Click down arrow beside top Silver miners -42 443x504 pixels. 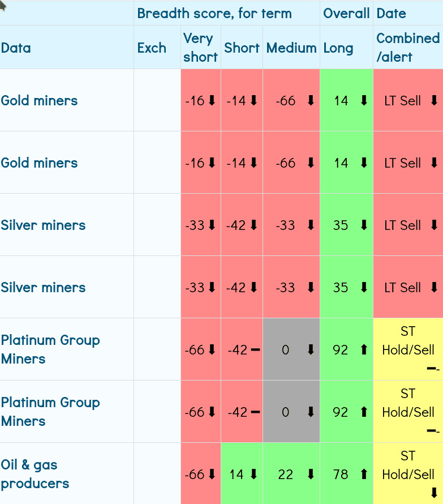[254, 225]
